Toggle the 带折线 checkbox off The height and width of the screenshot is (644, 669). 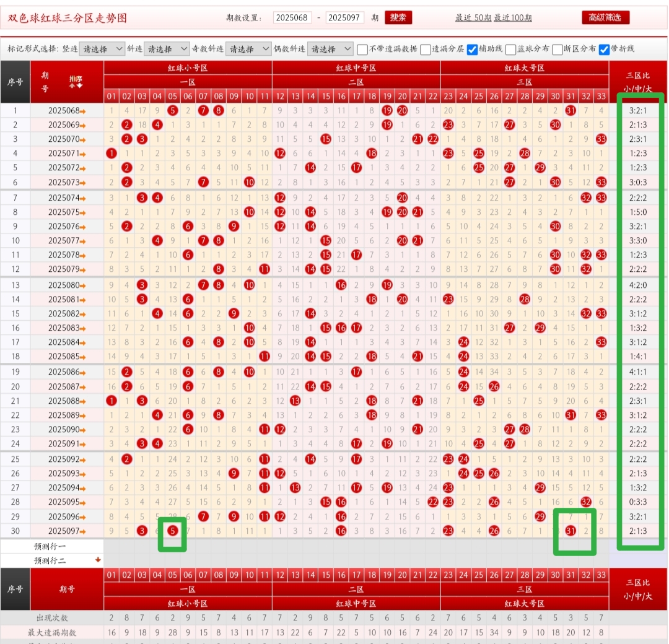(604, 49)
